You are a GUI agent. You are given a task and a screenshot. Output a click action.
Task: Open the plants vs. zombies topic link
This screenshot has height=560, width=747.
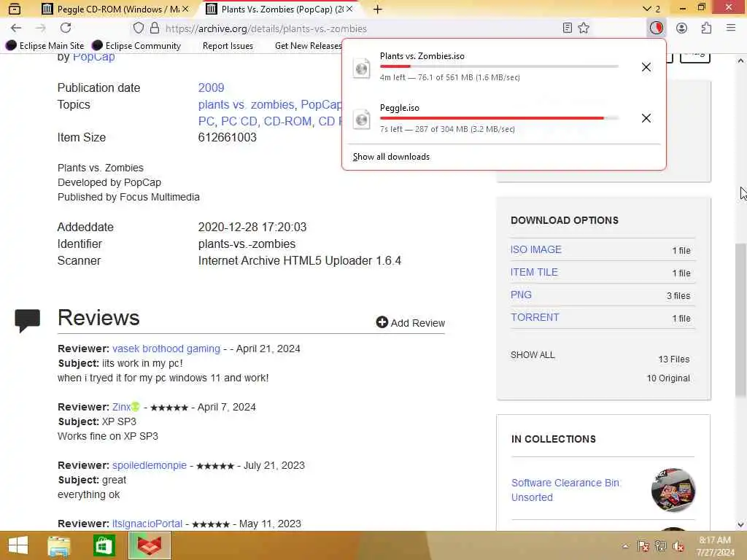(246, 105)
